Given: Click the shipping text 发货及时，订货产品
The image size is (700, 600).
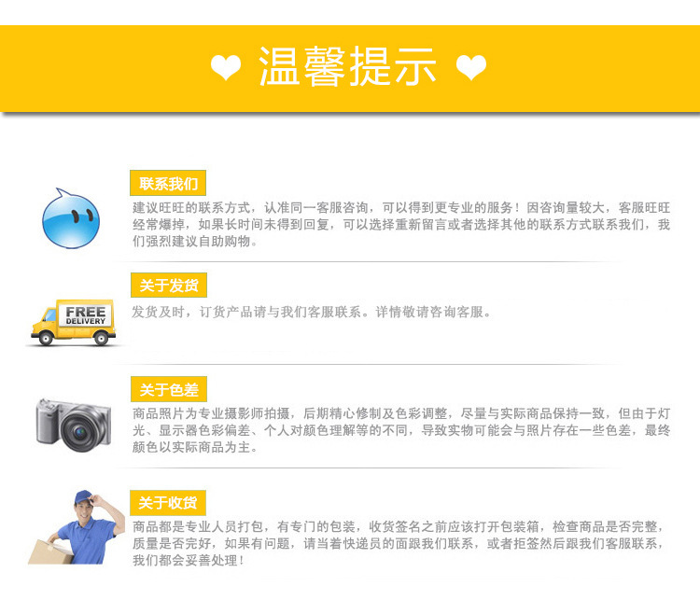Looking at the screenshot, I should tap(311, 312).
